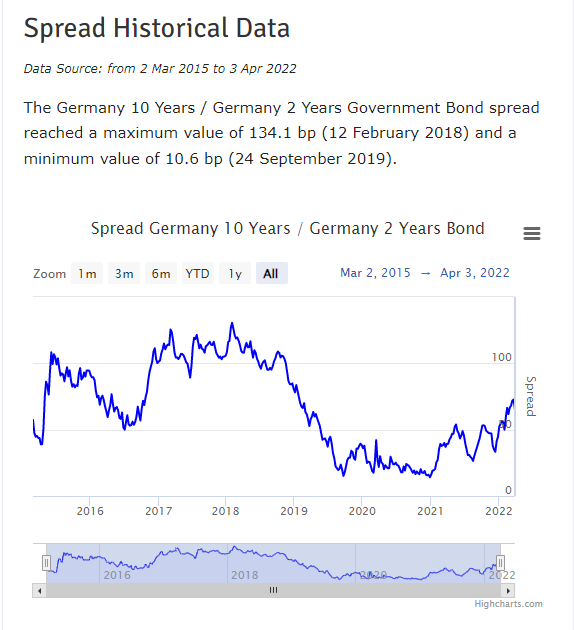Grab the left navigator range handle
574x630 pixels.
(x=47, y=563)
